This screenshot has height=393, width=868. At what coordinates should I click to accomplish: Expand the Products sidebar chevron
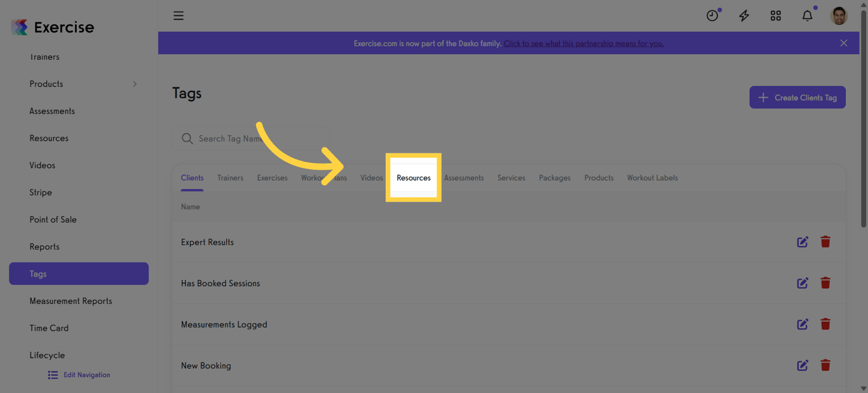point(134,83)
